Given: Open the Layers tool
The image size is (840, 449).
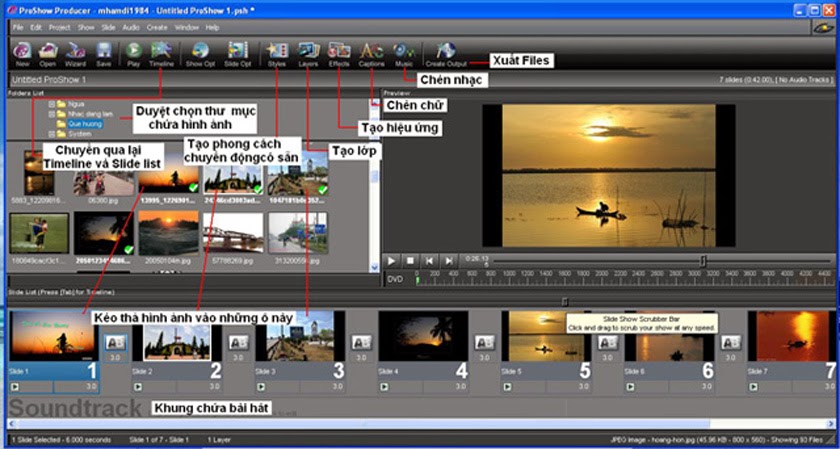Looking at the screenshot, I should point(309,54).
